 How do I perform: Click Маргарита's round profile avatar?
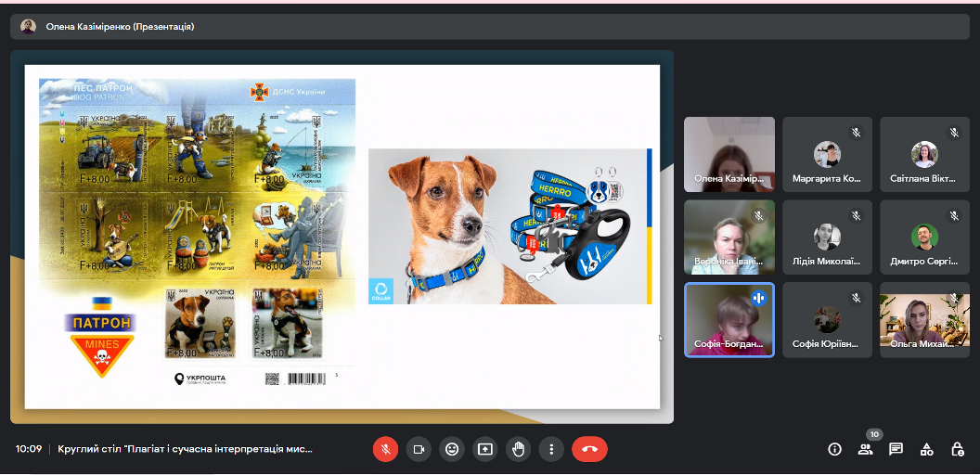pyautogui.click(x=827, y=154)
